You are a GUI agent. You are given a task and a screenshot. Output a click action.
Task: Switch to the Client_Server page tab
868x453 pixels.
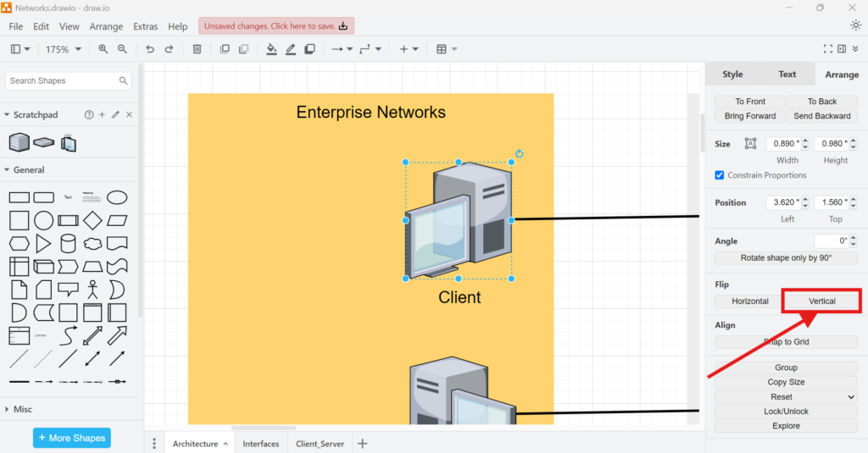(320, 444)
